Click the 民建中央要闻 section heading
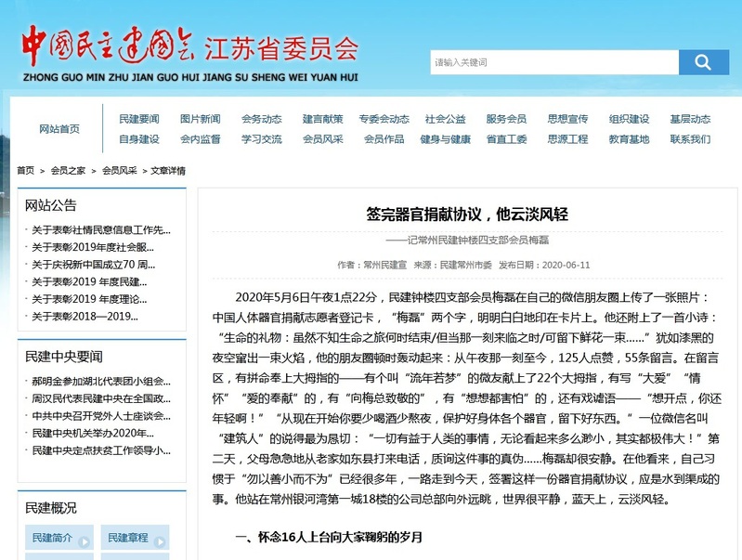 click(63, 357)
